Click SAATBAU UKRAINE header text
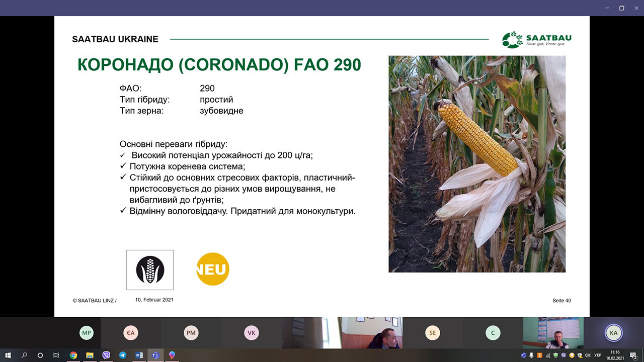The height and width of the screenshot is (362, 644). click(x=115, y=39)
